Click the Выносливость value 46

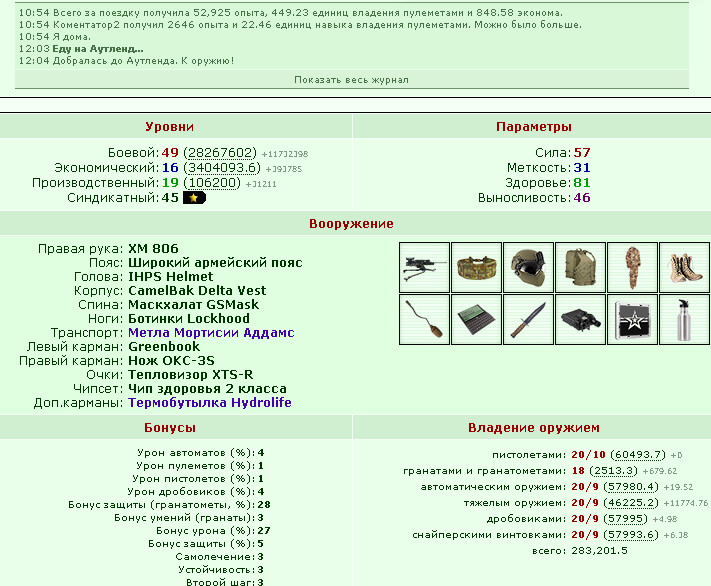point(582,198)
